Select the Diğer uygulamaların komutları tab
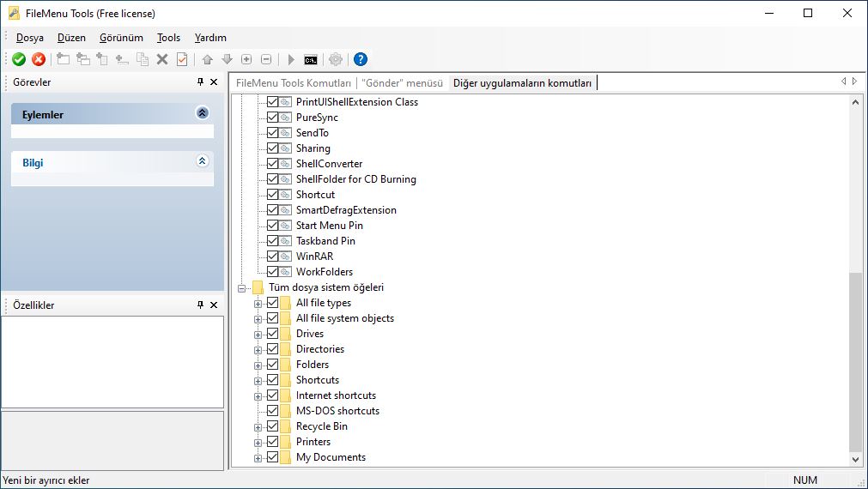 [522, 83]
